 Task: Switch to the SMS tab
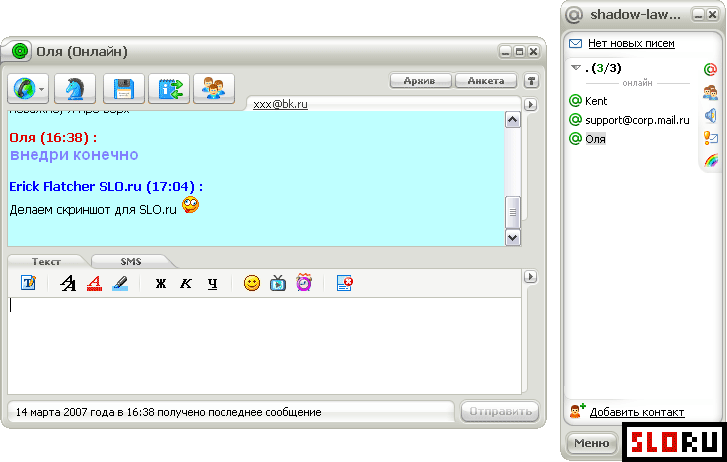pos(131,261)
